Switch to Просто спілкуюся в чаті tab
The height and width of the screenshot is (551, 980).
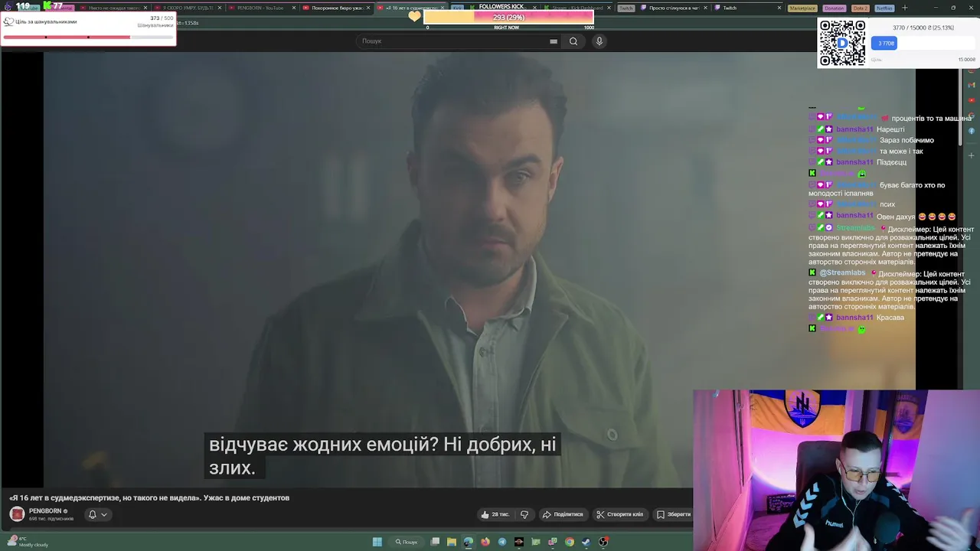672,8
